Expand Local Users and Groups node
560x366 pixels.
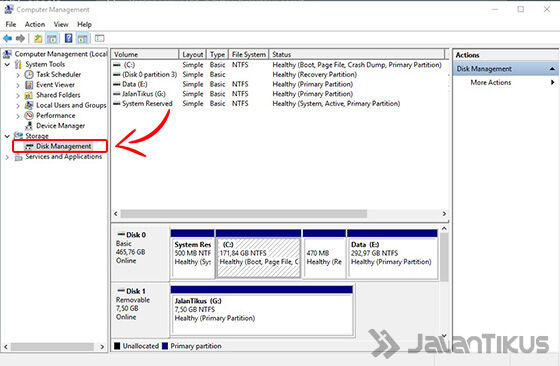[x=18, y=106]
